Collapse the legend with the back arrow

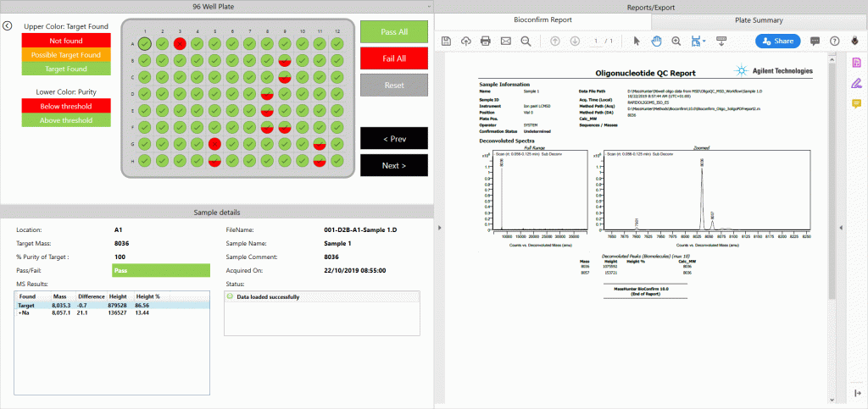(8, 25)
